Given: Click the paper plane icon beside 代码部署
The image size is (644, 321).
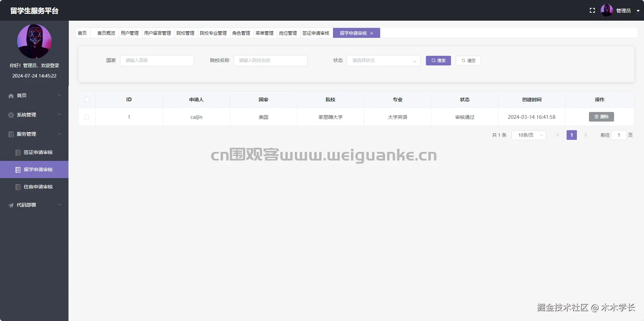Looking at the screenshot, I should click(x=11, y=205).
